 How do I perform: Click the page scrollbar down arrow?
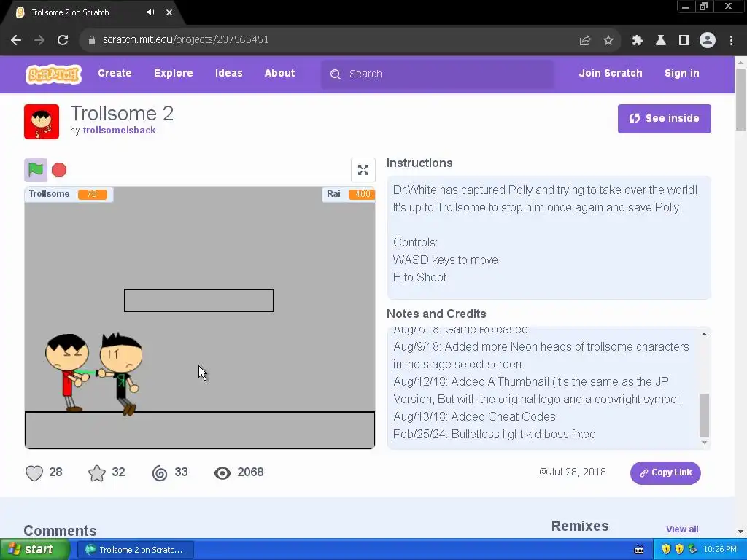point(740,532)
